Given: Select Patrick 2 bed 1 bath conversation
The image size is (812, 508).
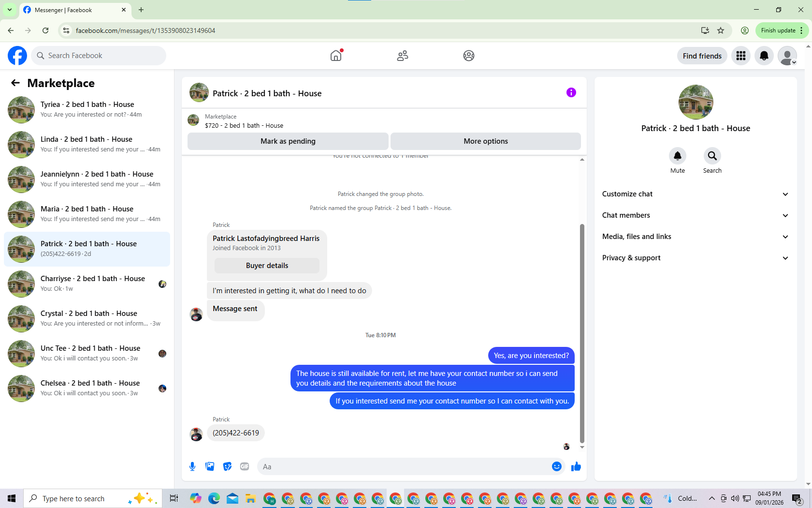Looking at the screenshot, I should pyautogui.click(x=87, y=249).
